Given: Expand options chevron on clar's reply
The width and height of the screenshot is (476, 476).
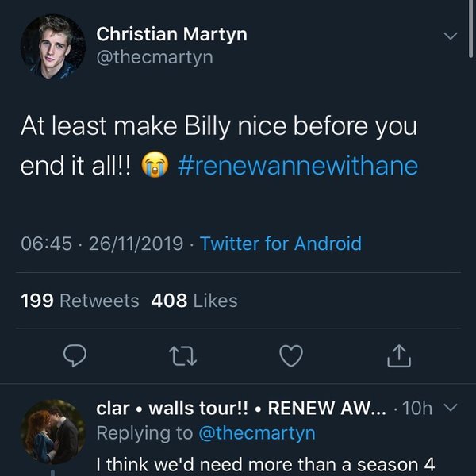Looking at the screenshot, I should coord(450,408).
